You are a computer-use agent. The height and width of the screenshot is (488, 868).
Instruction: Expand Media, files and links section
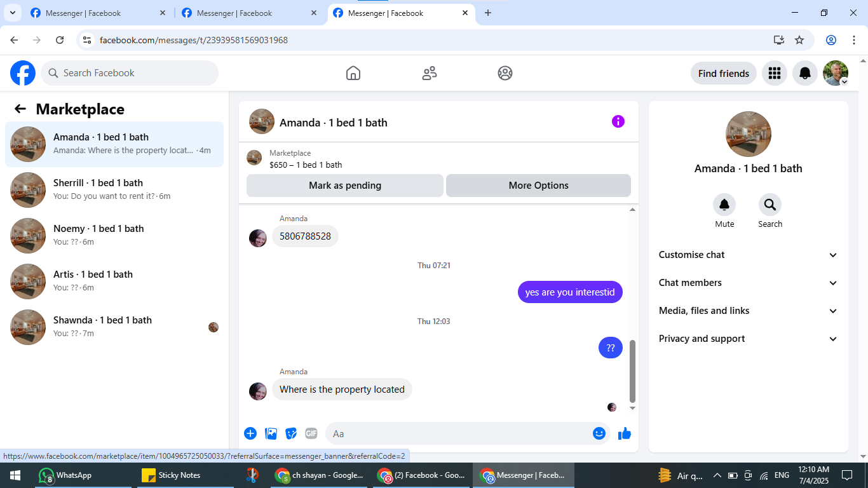point(749,311)
